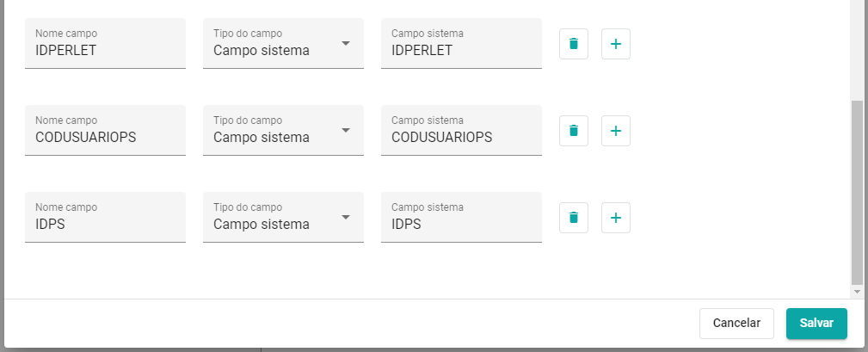Edit Campo sistema field containing CODUSUARIOPS

[461, 130]
